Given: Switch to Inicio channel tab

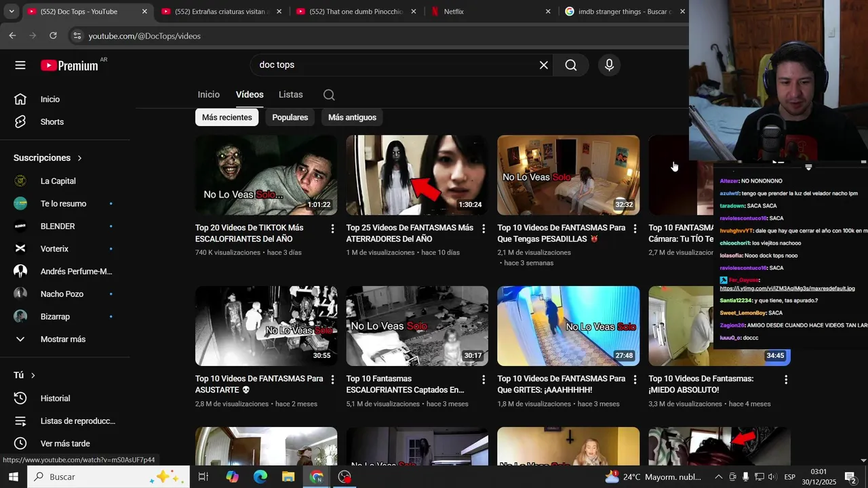Looking at the screenshot, I should 209,95.
